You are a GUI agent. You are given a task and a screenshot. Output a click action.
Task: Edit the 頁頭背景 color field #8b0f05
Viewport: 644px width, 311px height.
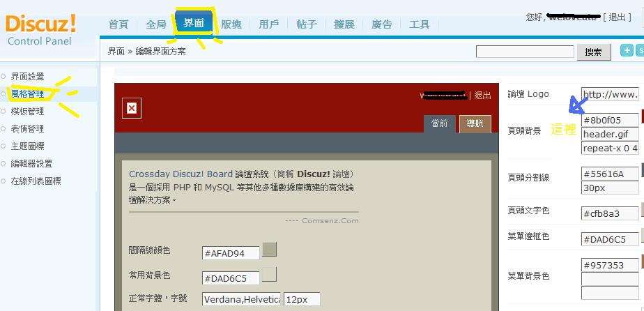pos(611,120)
